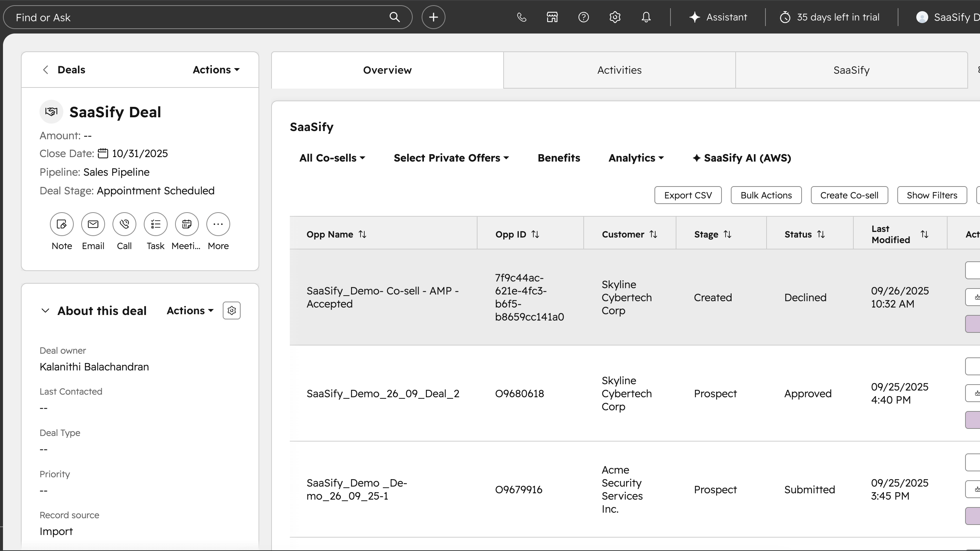Compose an Email with the envelope icon
This screenshot has width=980, height=551.
93,224
